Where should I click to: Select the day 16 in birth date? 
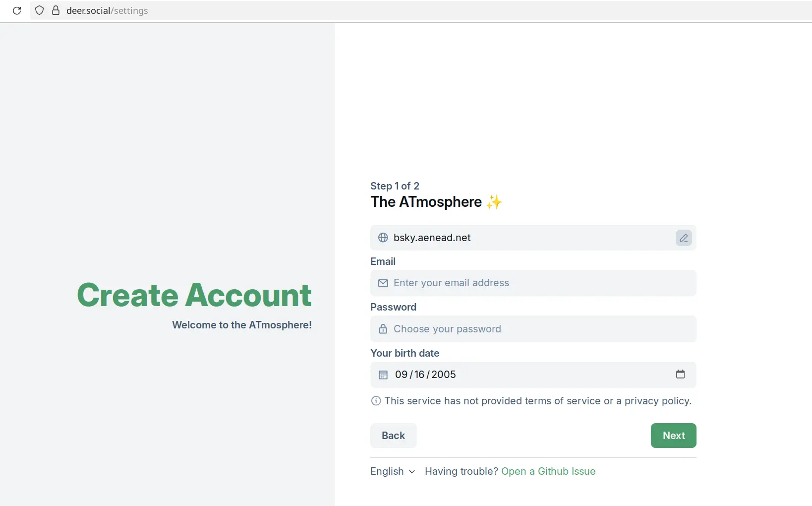(419, 375)
